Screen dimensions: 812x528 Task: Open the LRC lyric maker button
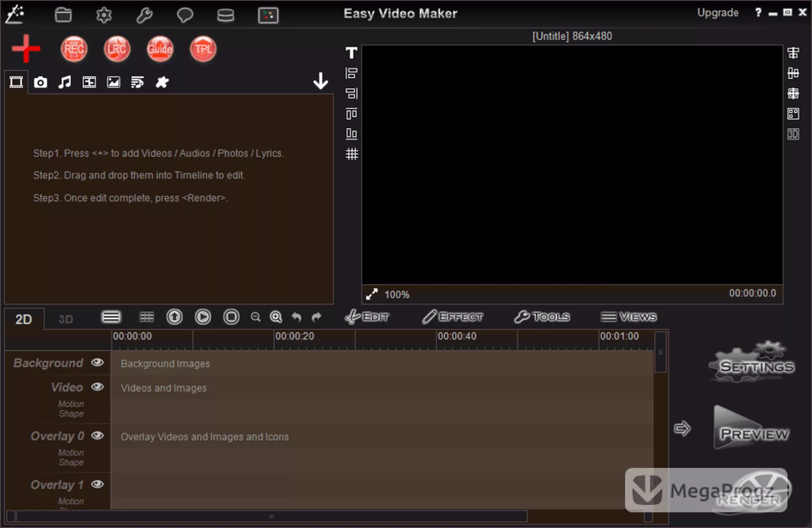[x=117, y=49]
